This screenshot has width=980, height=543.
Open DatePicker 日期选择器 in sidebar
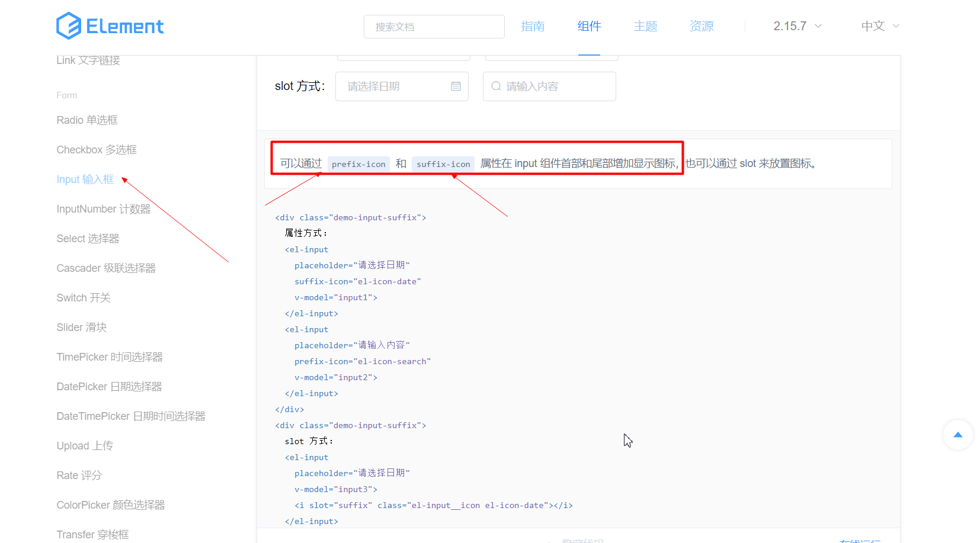coord(109,387)
